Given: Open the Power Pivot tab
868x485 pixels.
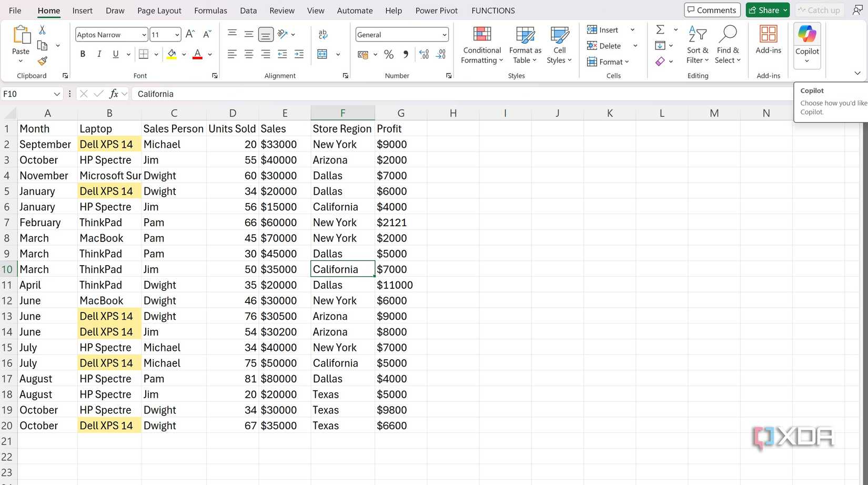Looking at the screenshot, I should (x=436, y=10).
